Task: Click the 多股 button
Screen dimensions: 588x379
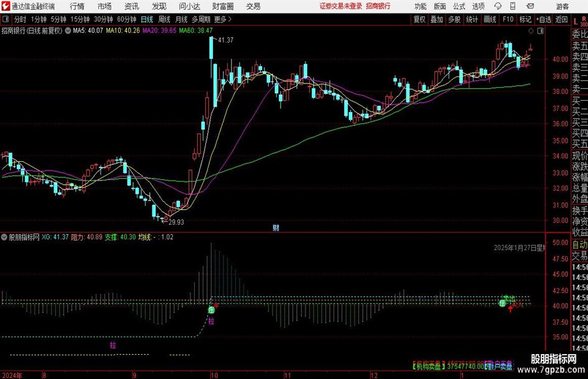Action: pos(454,19)
